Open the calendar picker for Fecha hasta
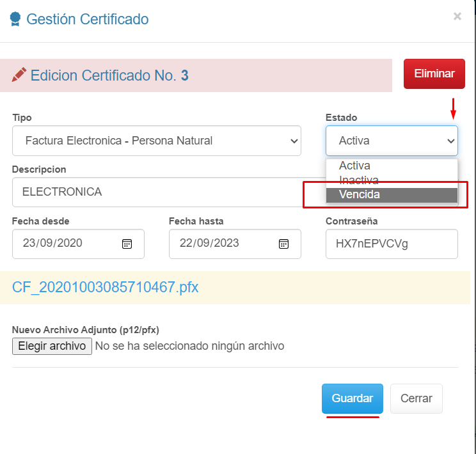 (x=283, y=244)
